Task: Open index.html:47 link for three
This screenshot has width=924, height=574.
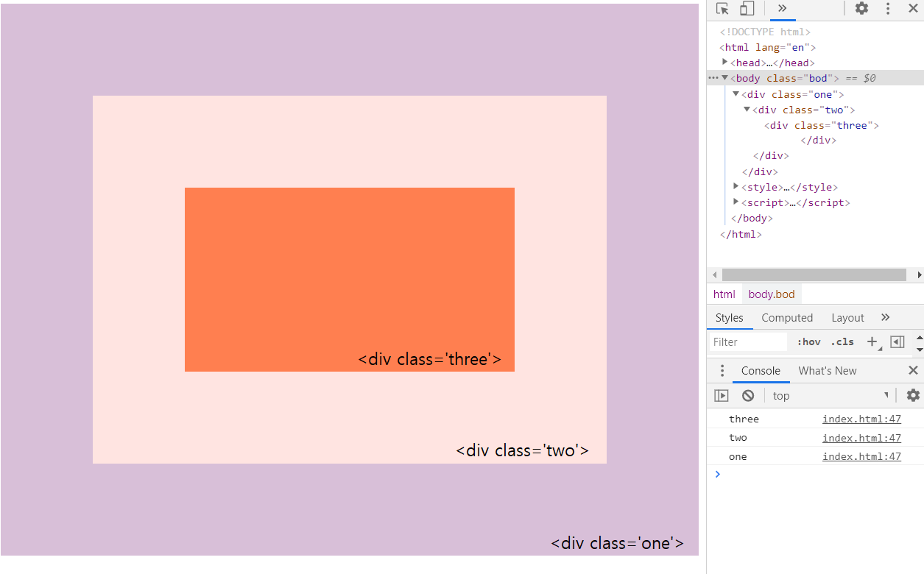Action: pyautogui.click(x=861, y=419)
